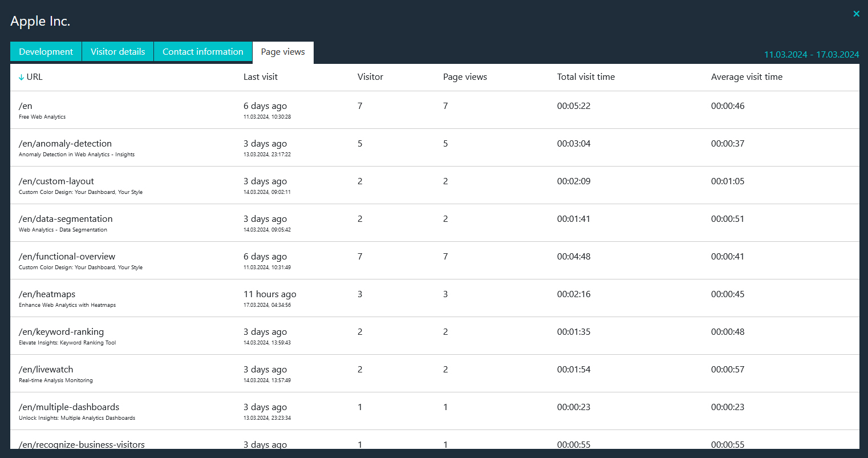Click the /en/recognize-business-visitors URL
868x458 pixels.
(x=82, y=444)
